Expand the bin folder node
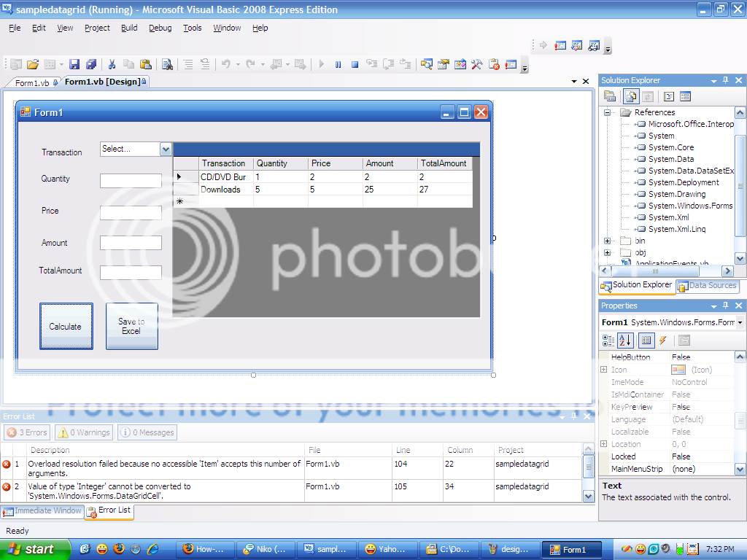 [x=607, y=241]
